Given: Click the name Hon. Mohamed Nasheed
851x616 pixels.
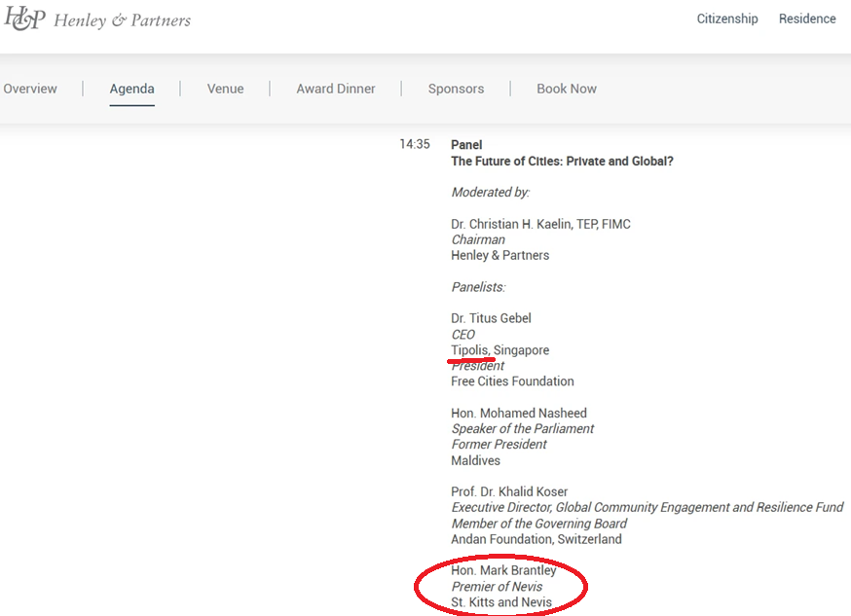Looking at the screenshot, I should pyautogui.click(x=519, y=414).
